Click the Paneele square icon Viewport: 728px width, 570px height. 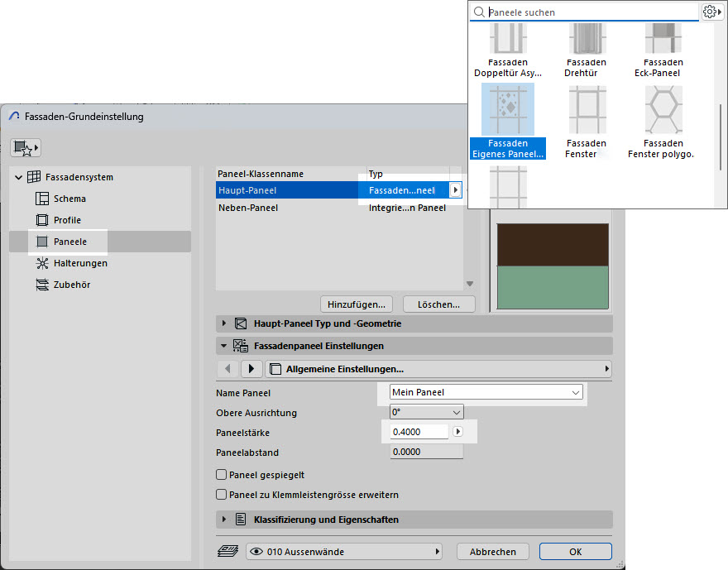[x=42, y=242]
